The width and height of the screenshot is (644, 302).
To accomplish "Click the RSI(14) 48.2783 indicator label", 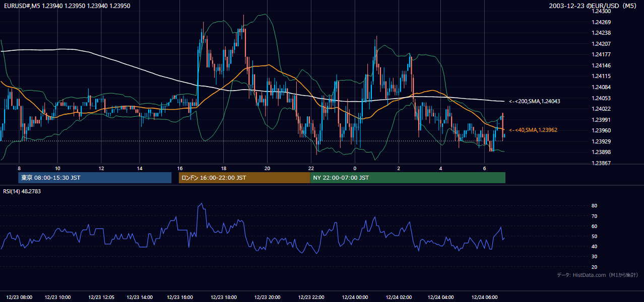I will pos(22,191).
